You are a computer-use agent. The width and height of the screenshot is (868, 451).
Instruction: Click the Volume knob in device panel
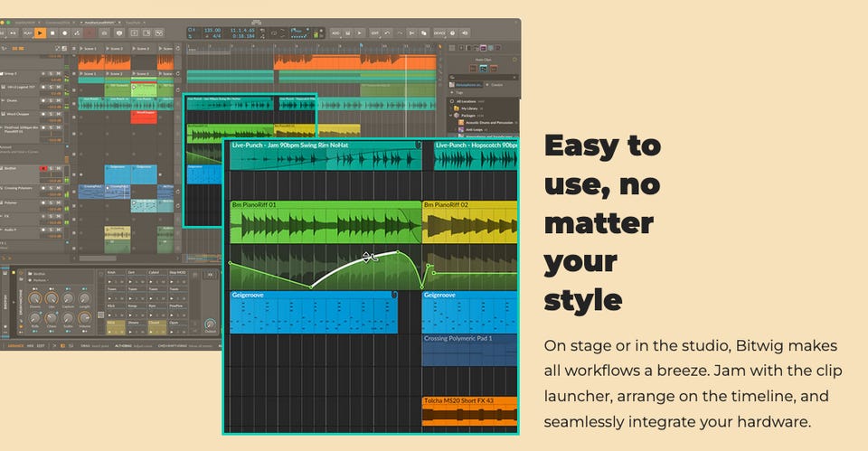(84, 317)
